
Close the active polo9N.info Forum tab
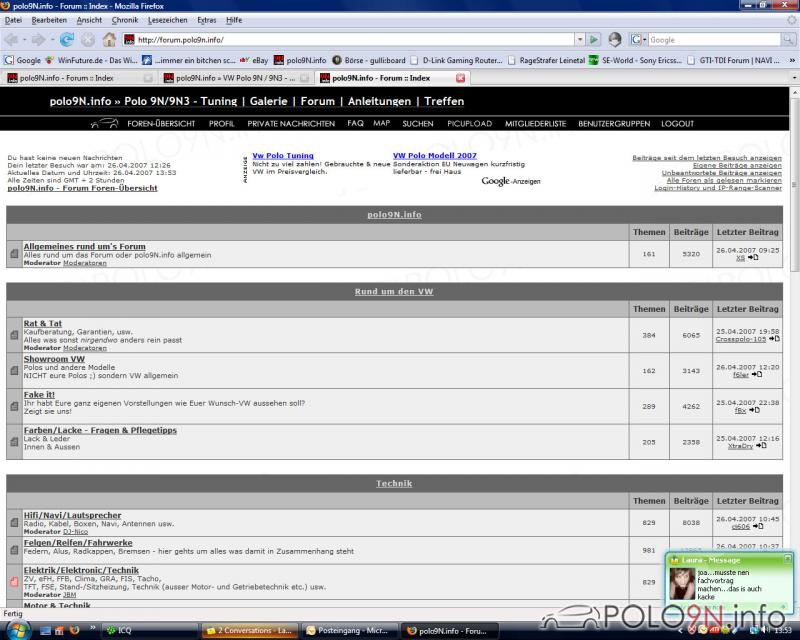pos(460,78)
